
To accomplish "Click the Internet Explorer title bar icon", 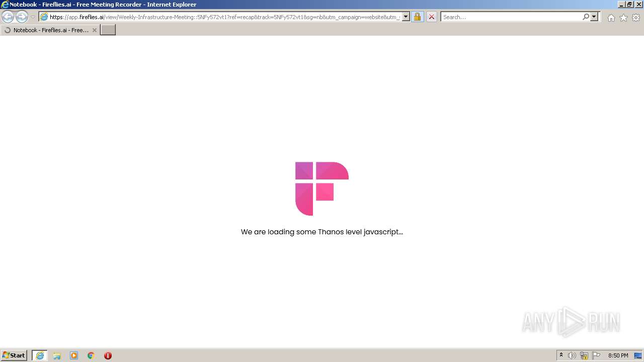I will [x=5, y=5].
